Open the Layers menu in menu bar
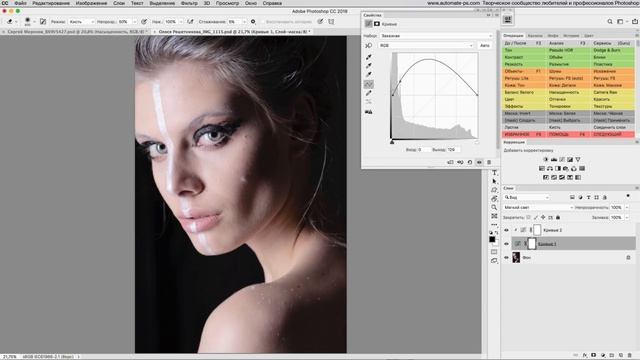This screenshot has height=360, width=640. pyautogui.click(x=119, y=3)
